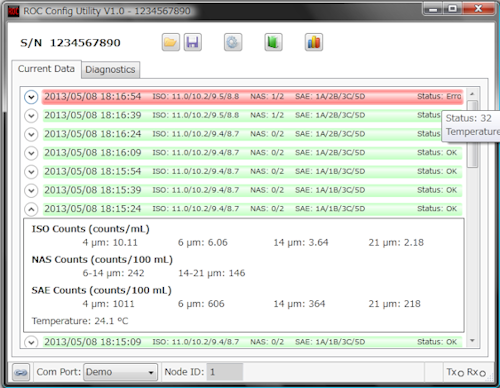Click the Node ID input field
500x388 pixels.
tap(225, 372)
